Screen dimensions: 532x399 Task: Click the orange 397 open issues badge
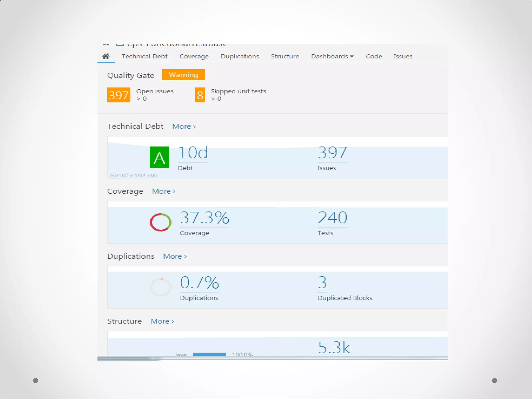click(x=119, y=95)
